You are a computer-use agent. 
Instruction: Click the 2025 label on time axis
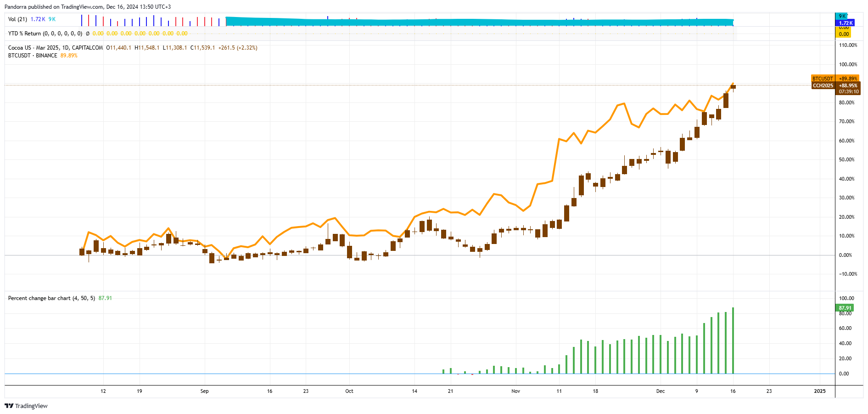pos(820,391)
